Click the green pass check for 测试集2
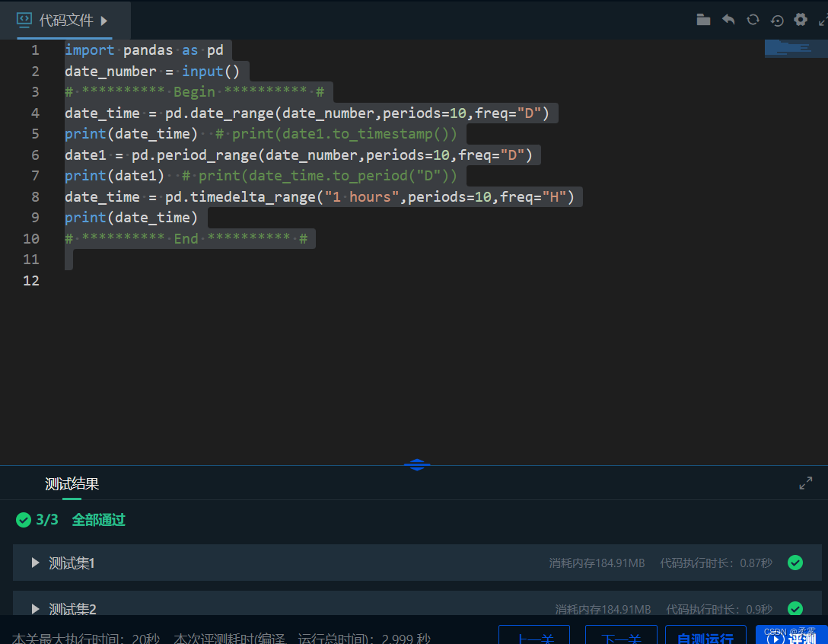Viewport: 828px width, 644px height. (x=795, y=609)
